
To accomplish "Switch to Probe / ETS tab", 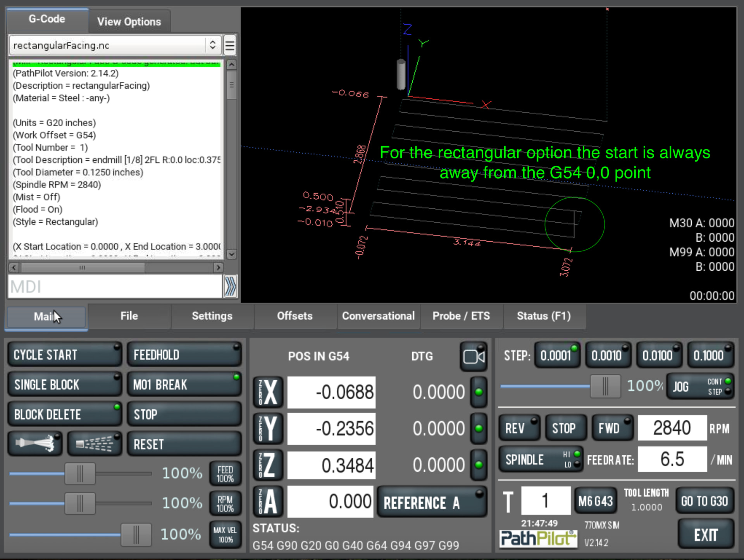I will pyautogui.click(x=461, y=316).
